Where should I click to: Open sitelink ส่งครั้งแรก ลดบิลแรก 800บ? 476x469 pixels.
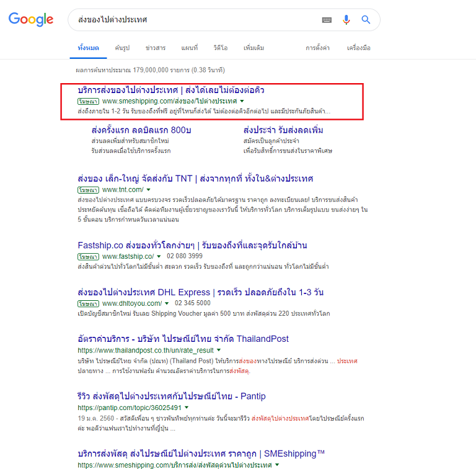[141, 130]
